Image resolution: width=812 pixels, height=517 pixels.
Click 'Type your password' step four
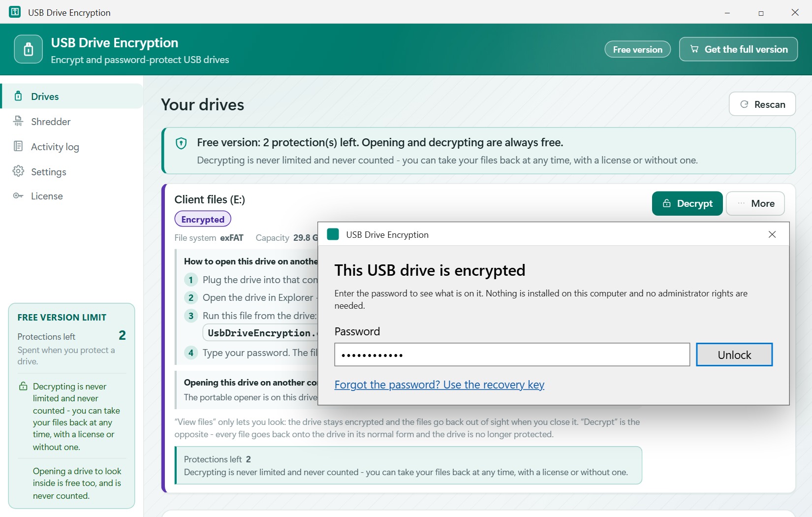coord(260,353)
